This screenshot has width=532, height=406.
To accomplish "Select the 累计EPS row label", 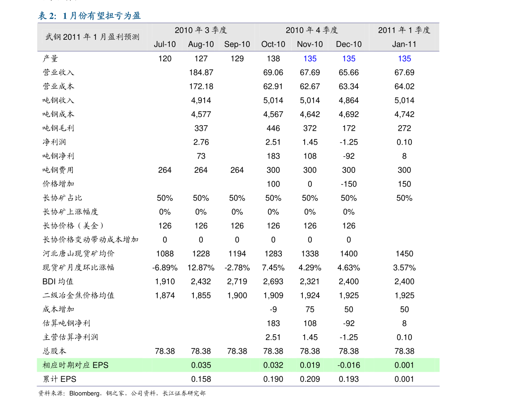I will point(59,379).
